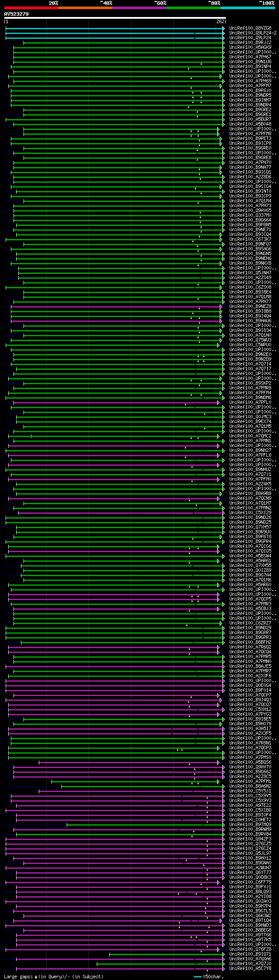
Task: Select hit label UniRef100_B9ICQ1
Action: point(250,172)
